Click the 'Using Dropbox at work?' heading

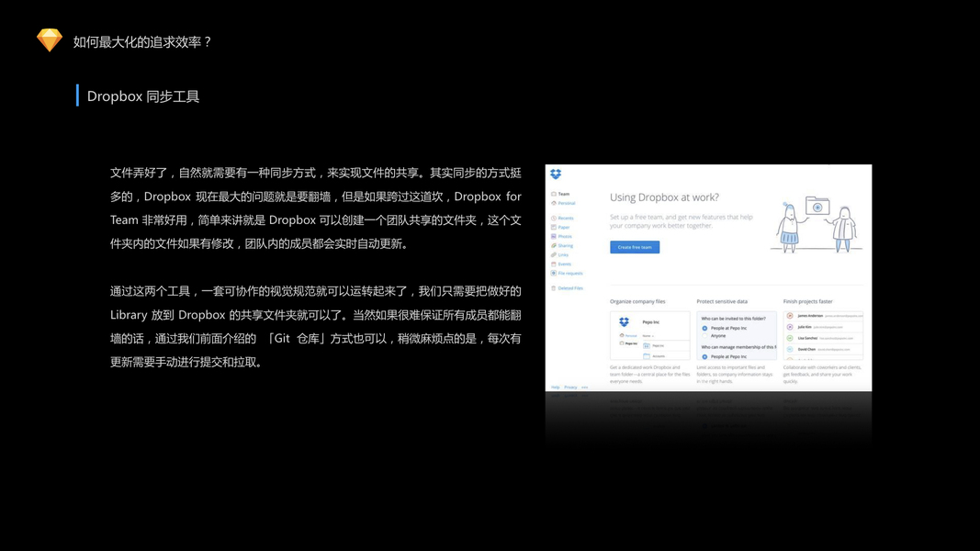(x=664, y=197)
